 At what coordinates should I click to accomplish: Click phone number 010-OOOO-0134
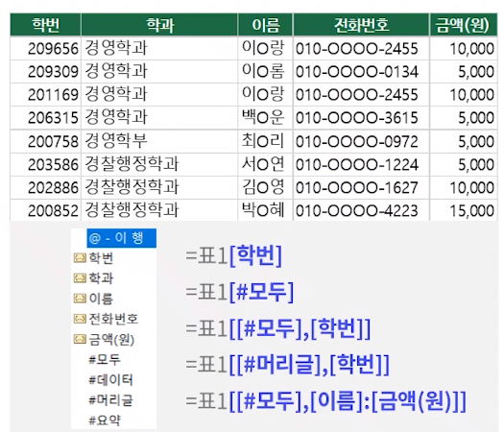click(361, 72)
